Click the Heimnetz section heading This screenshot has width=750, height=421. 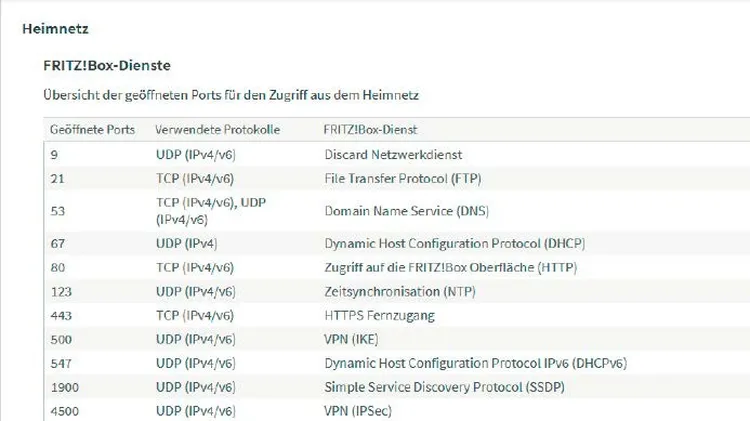point(55,29)
